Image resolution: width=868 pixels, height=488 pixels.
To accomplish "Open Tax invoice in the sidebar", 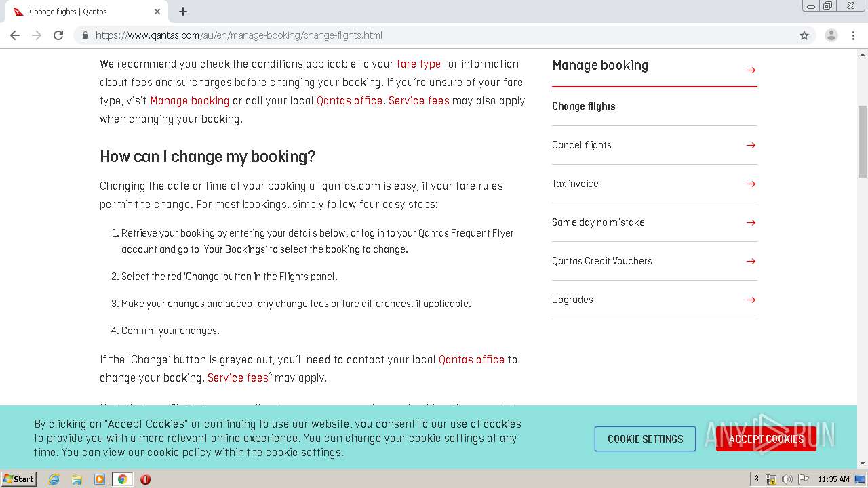I will pos(575,184).
